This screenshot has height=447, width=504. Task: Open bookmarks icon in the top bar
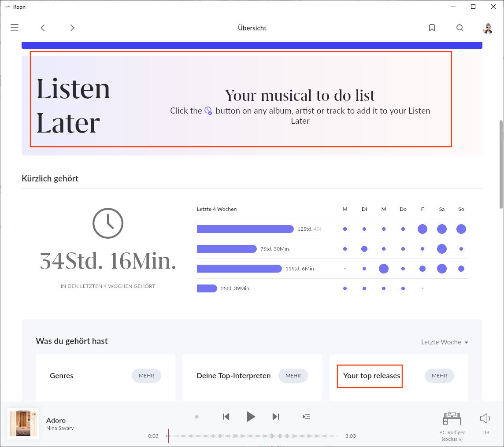point(432,28)
